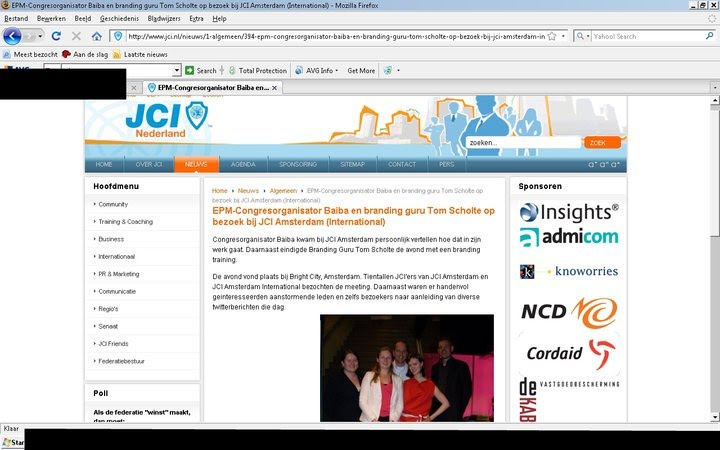Open the AGENDA navigation item

click(243, 164)
